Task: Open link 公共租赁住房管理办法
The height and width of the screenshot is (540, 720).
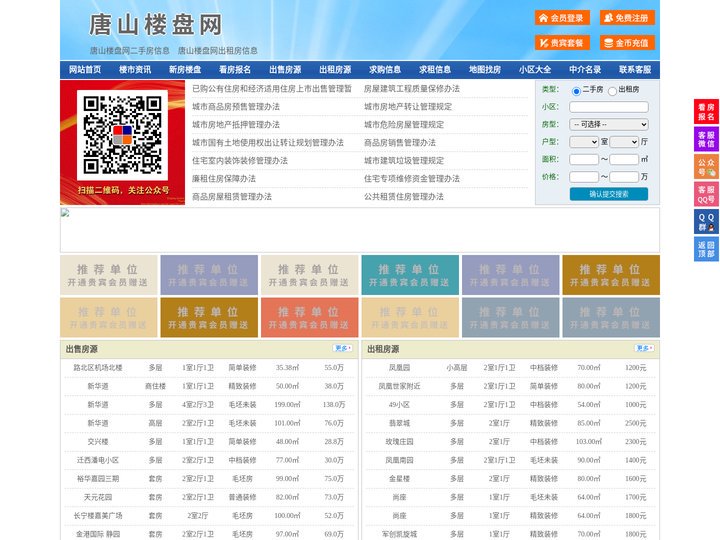Action: 404,197
